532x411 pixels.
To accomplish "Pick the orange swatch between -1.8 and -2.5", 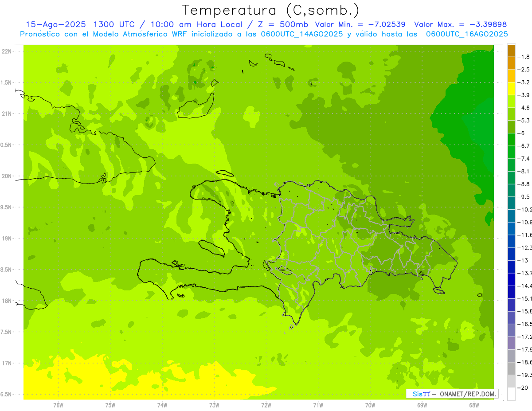I will point(511,63).
